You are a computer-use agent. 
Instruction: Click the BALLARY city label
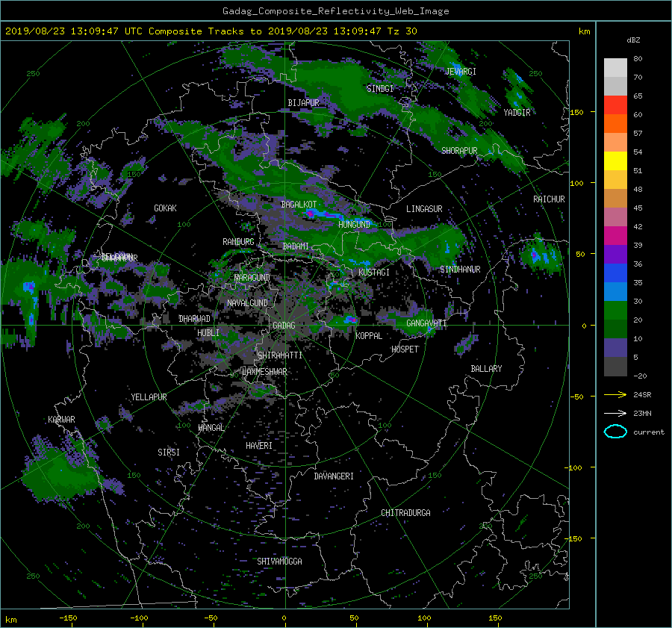tap(486, 369)
